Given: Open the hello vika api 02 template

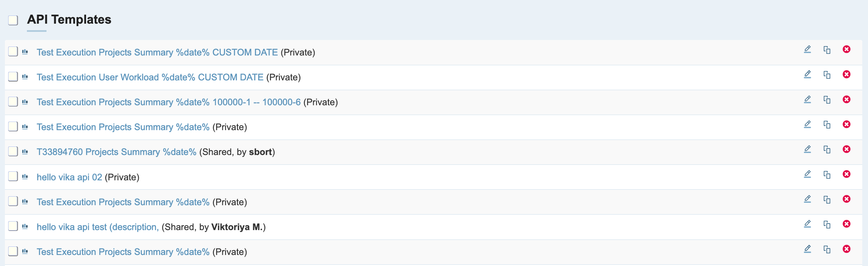Looking at the screenshot, I should pos(69,177).
